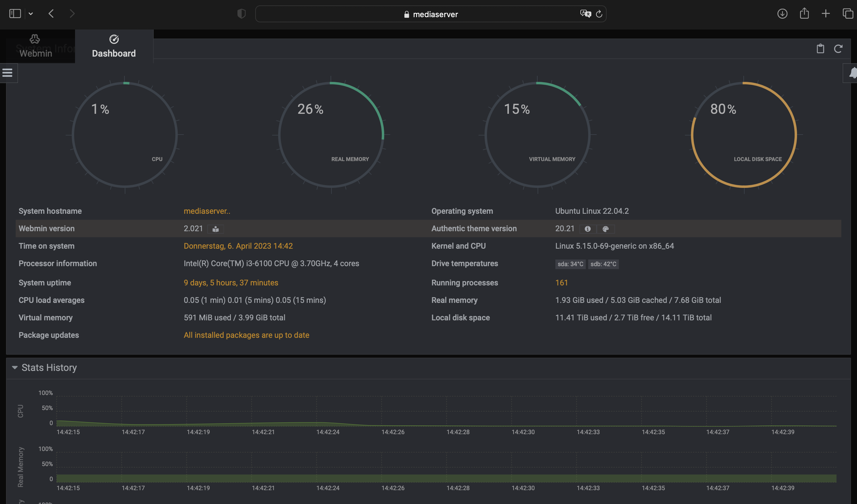Image resolution: width=857 pixels, height=504 pixels.
Task: Share the page via Safari share icon
Action: [x=804, y=14]
